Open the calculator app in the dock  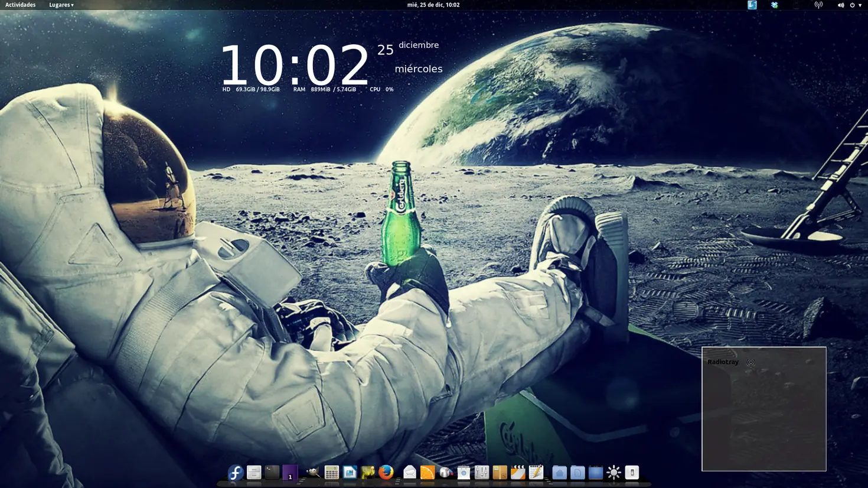point(331,473)
